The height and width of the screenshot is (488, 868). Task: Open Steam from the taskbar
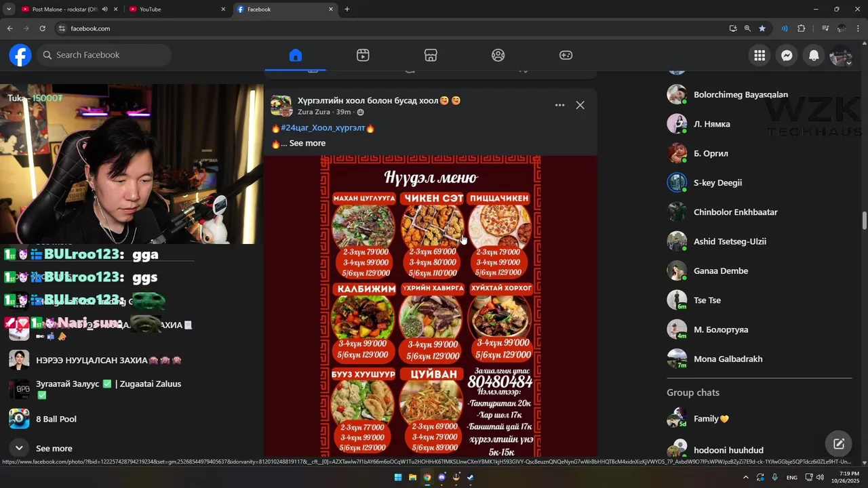(x=470, y=477)
